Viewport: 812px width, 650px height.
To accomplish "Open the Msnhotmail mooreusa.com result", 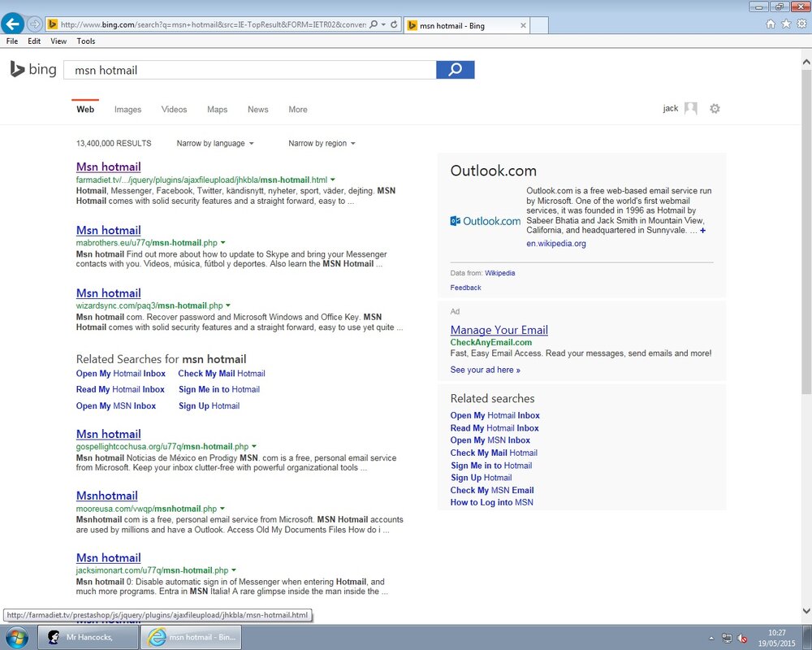I will 106,496.
